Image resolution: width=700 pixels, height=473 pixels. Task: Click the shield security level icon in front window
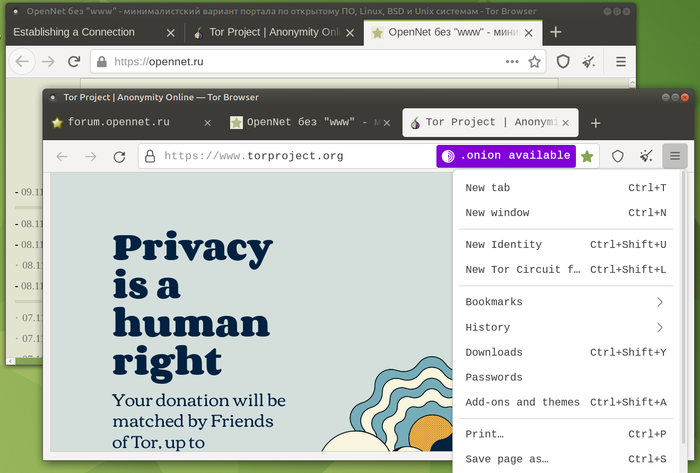[x=617, y=156]
